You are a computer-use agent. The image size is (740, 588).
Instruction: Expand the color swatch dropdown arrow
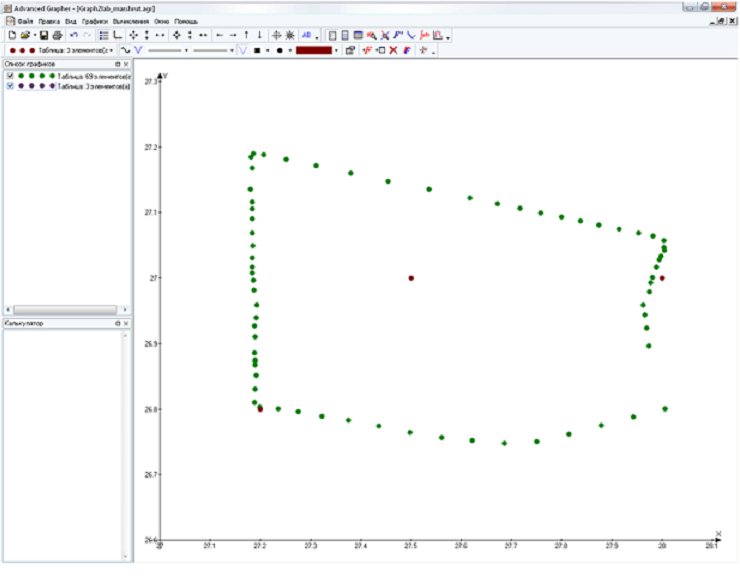[x=336, y=50]
